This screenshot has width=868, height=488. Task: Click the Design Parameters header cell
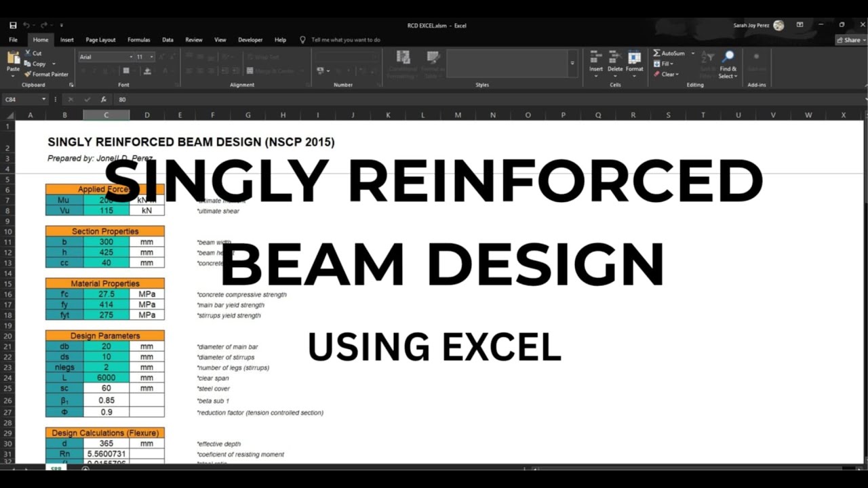(x=105, y=335)
